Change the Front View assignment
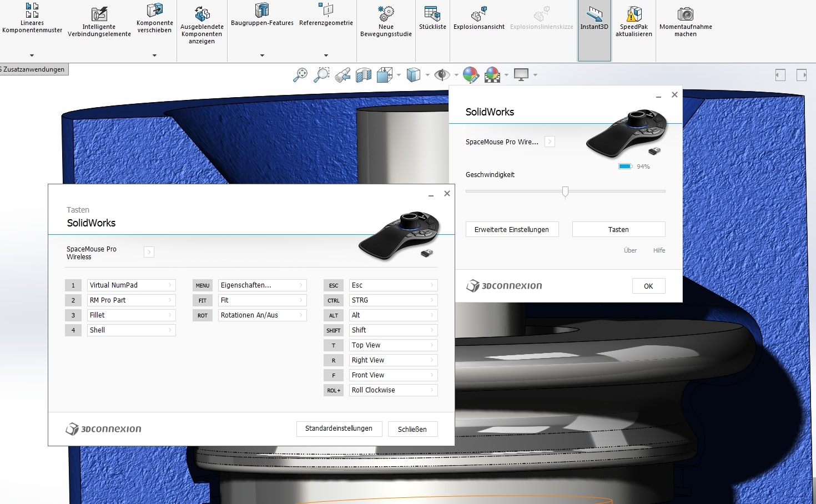This screenshot has height=504, width=816. pyautogui.click(x=394, y=375)
